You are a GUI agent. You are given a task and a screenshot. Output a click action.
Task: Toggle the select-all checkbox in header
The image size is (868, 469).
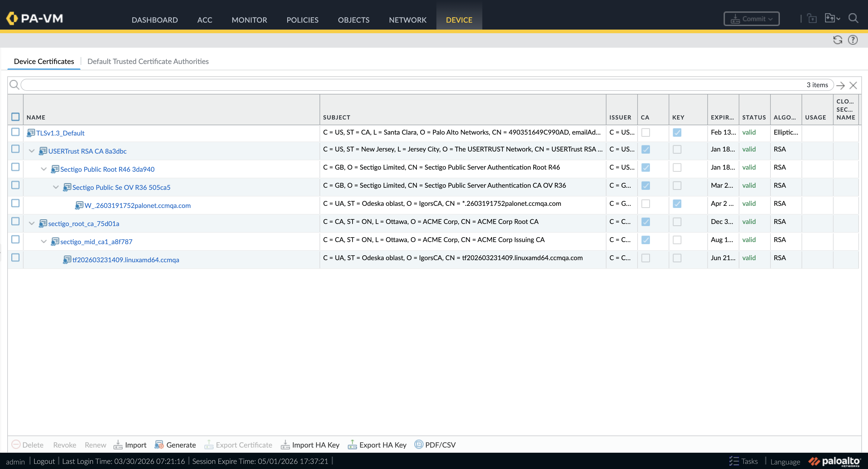[15, 117]
